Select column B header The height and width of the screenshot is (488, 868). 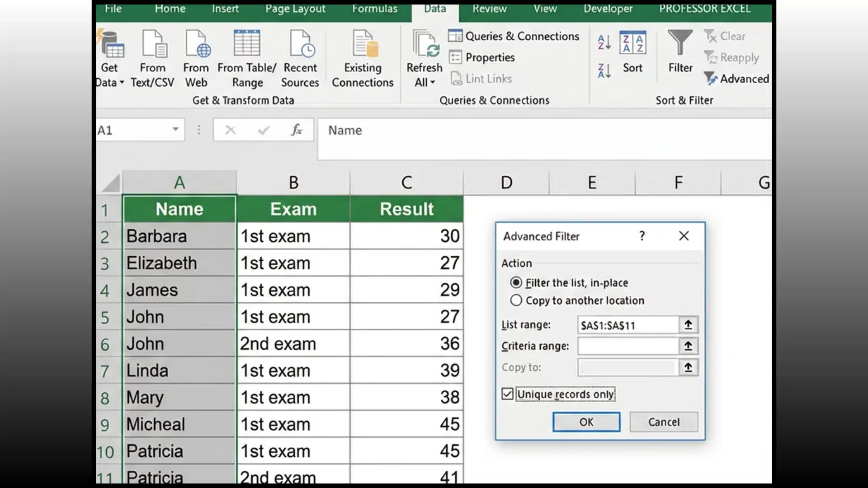pyautogui.click(x=293, y=183)
